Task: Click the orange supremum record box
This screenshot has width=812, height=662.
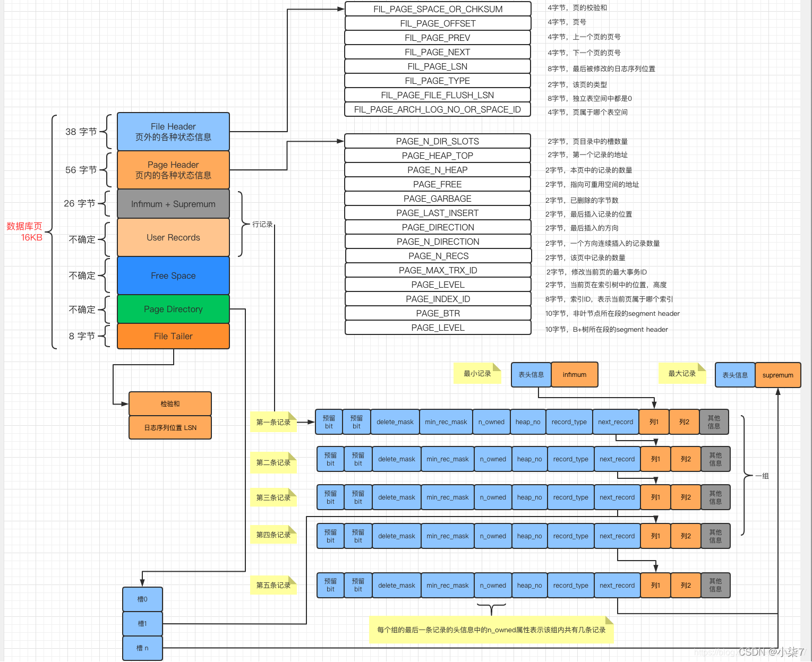Action: point(778,375)
